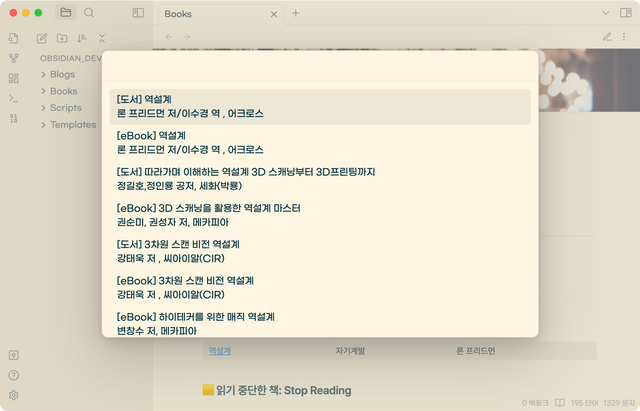Select '[eBook] 하이테커를 위한 매직 역설계' result
This screenshot has height=411, width=640.
(x=320, y=324)
